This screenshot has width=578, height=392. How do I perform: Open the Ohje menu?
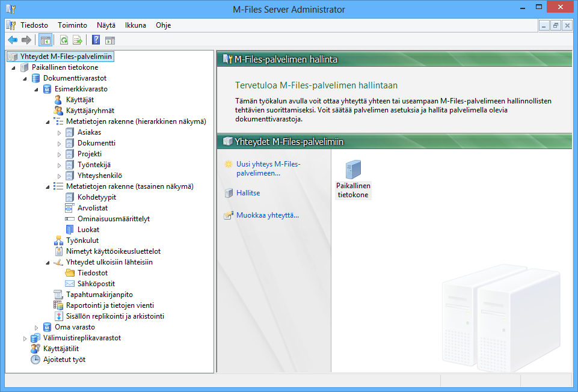click(x=164, y=25)
